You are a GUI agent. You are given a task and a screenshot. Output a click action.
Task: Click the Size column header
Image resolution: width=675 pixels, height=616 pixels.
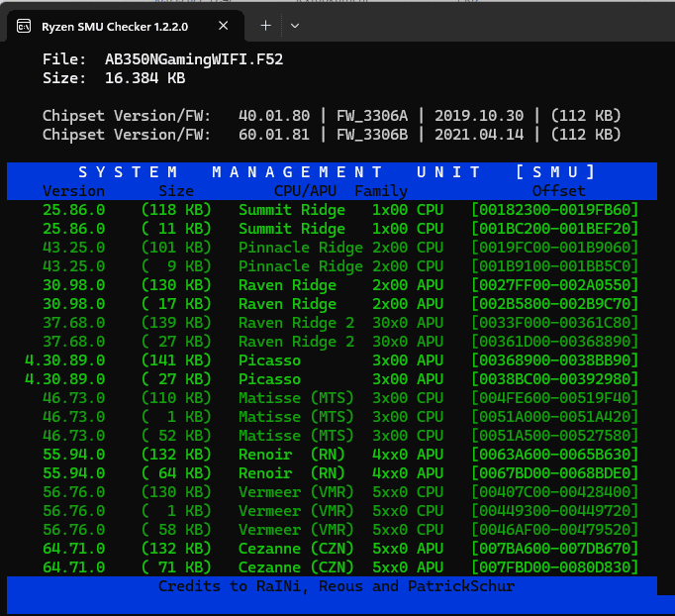(x=176, y=191)
